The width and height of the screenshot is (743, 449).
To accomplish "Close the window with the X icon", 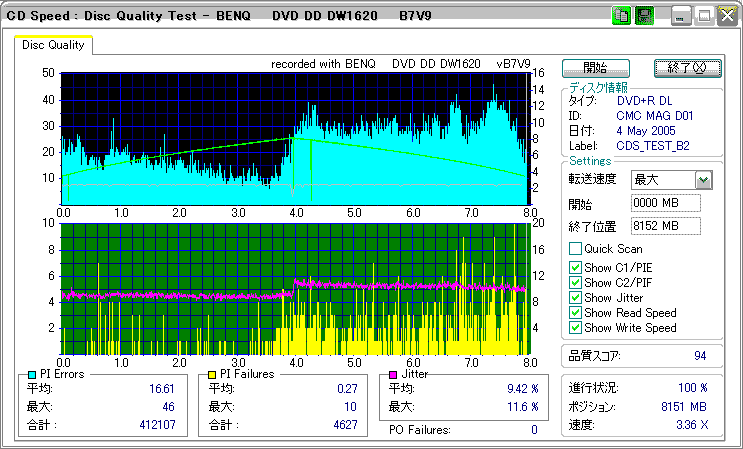I will [x=726, y=16].
